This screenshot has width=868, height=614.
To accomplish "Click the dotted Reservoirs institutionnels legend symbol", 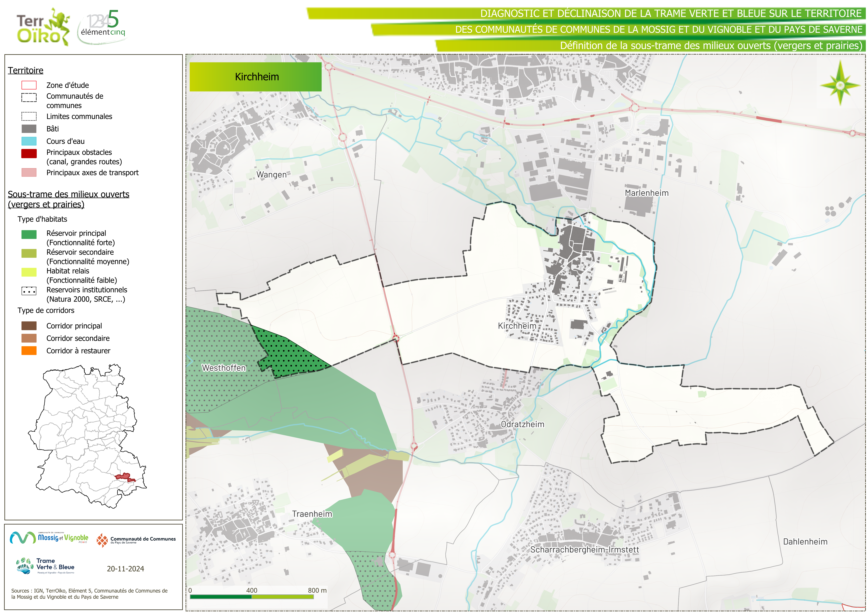I will (29, 291).
